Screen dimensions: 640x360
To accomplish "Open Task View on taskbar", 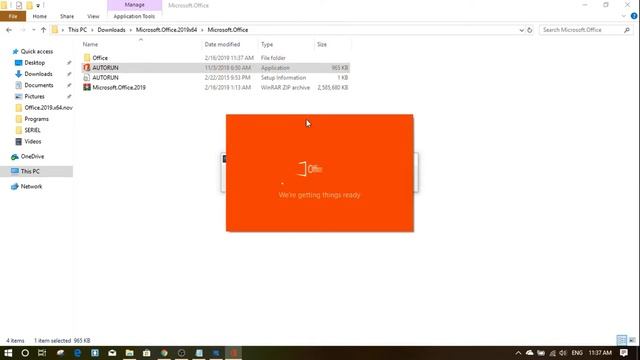I will coord(42,353).
